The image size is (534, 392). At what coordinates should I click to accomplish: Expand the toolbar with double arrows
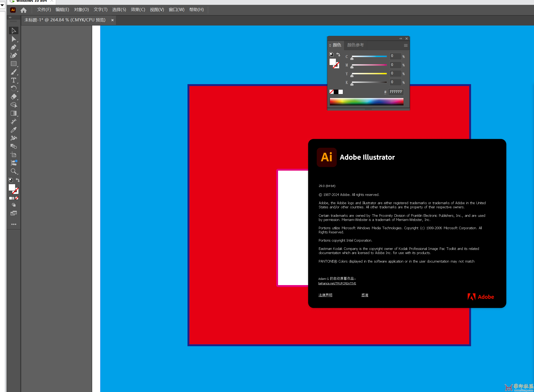[10, 17]
